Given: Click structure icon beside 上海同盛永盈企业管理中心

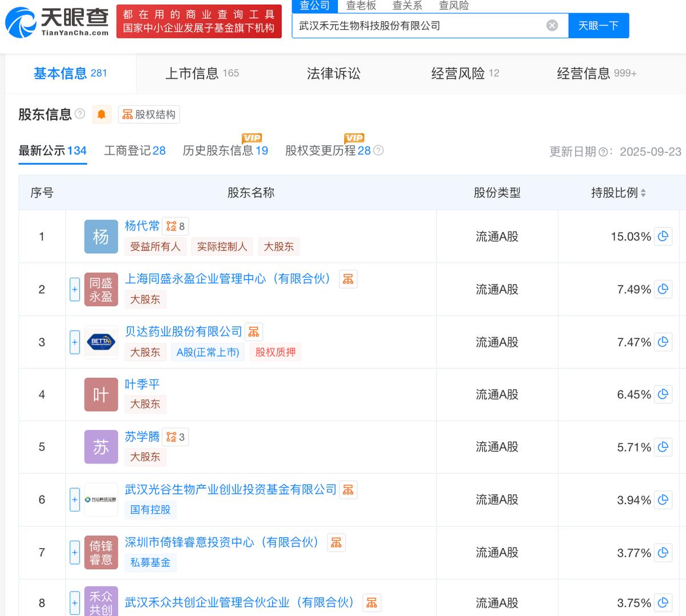Looking at the screenshot, I should point(348,279).
